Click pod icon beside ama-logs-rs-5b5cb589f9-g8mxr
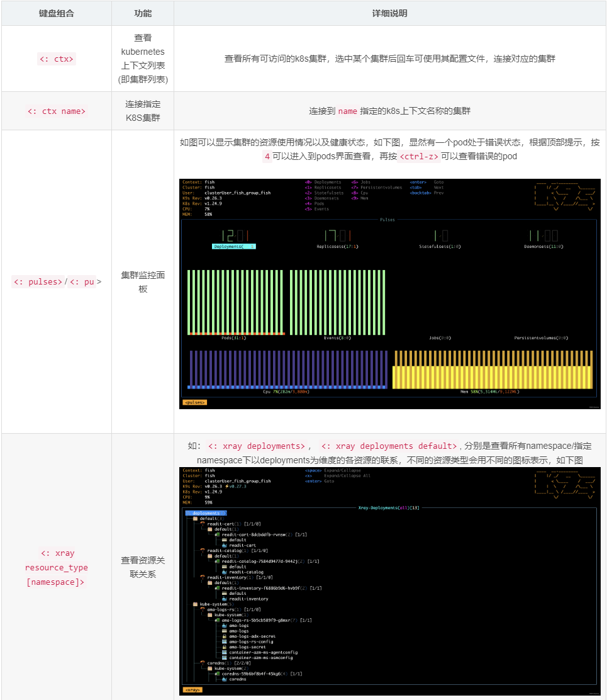 [217, 621]
